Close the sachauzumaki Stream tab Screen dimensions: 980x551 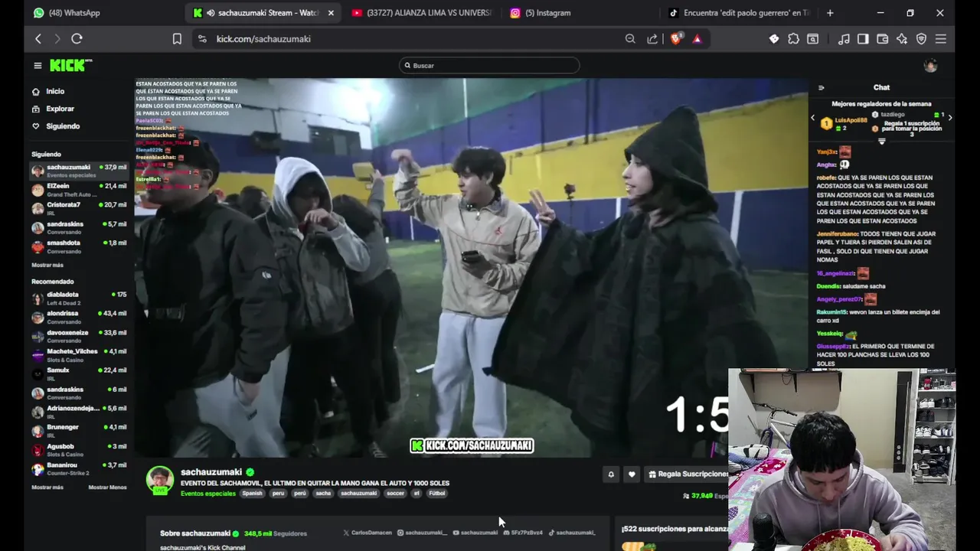coord(331,13)
